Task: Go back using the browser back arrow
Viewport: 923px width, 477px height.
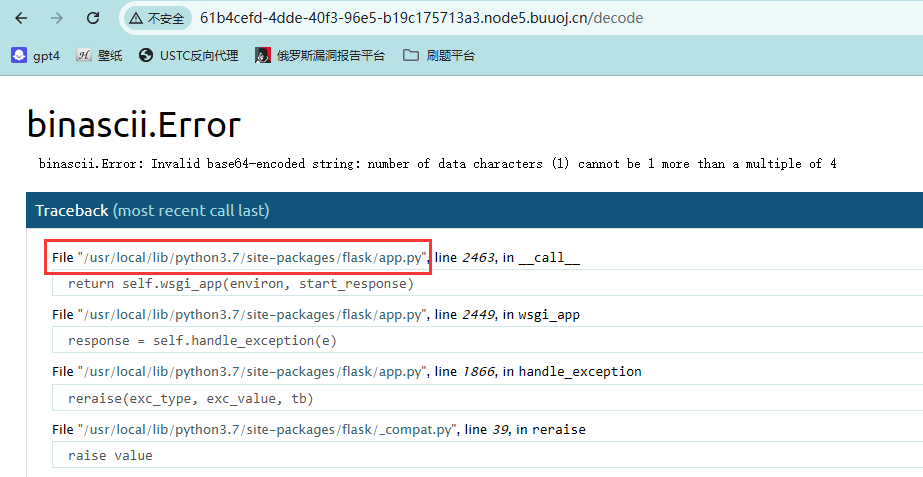Action: [21, 18]
